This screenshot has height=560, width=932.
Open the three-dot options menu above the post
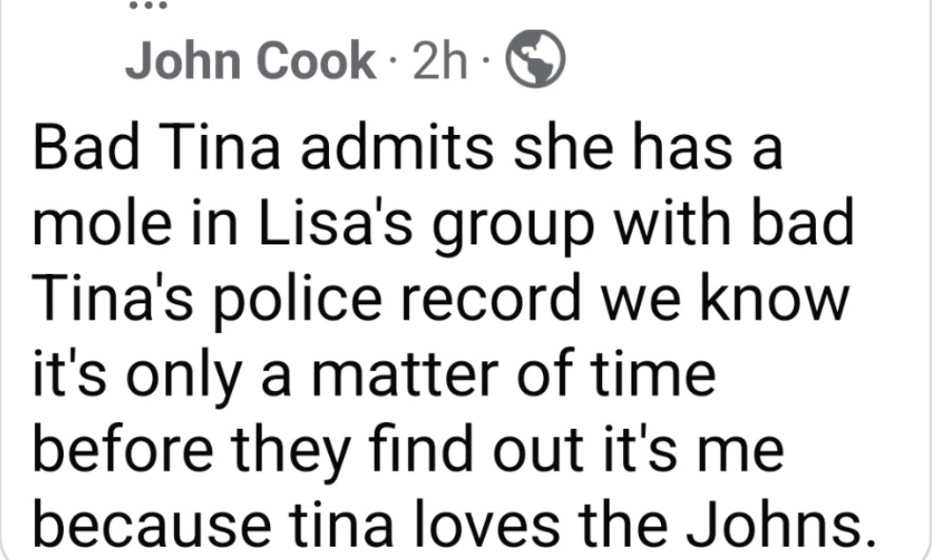point(148,6)
